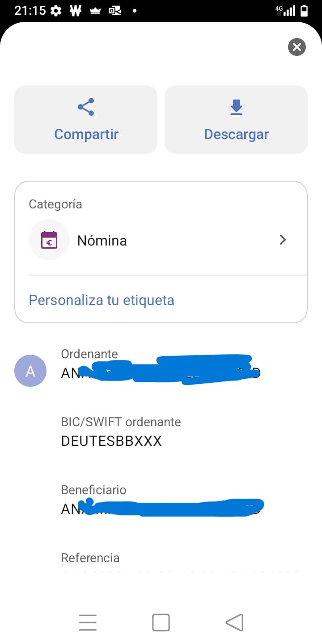Select the Nómina category row

pyautogui.click(x=161, y=240)
